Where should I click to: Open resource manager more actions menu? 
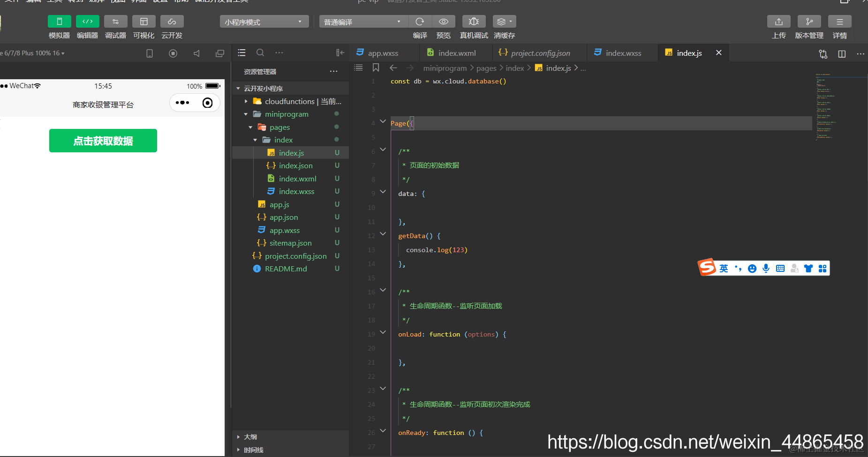click(x=333, y=72)
